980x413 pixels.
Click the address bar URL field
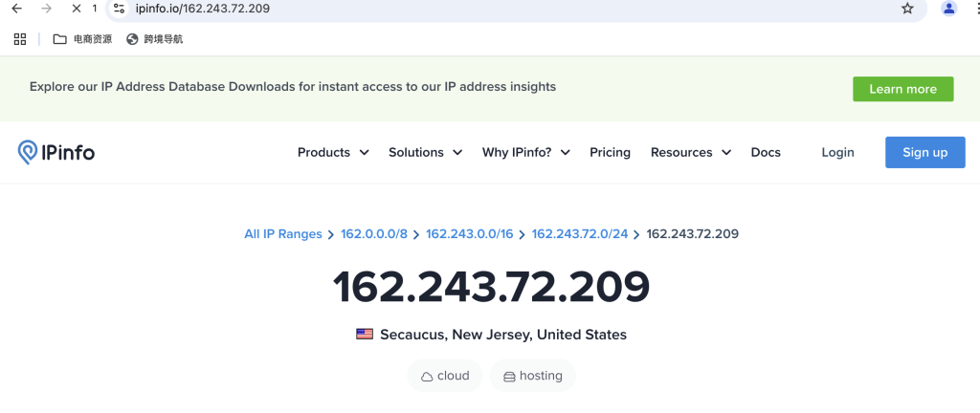513,9
